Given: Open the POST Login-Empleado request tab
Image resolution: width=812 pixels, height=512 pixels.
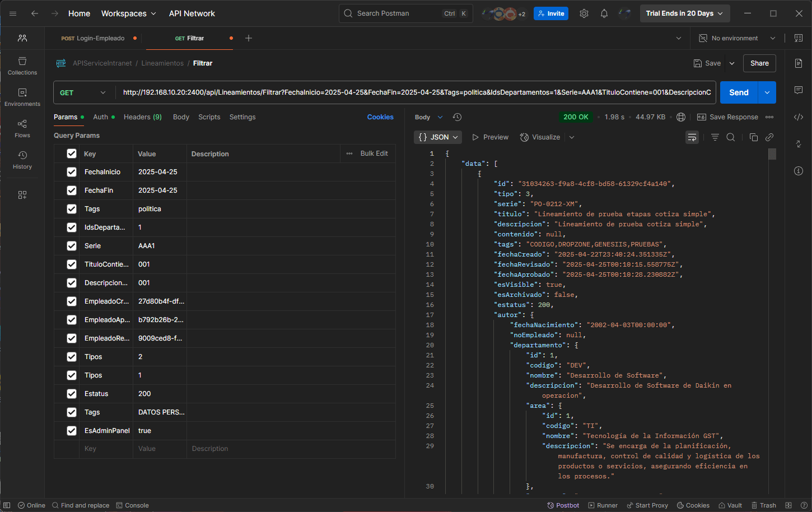Looking at the screenshot, I should click(x=99, y=38).
